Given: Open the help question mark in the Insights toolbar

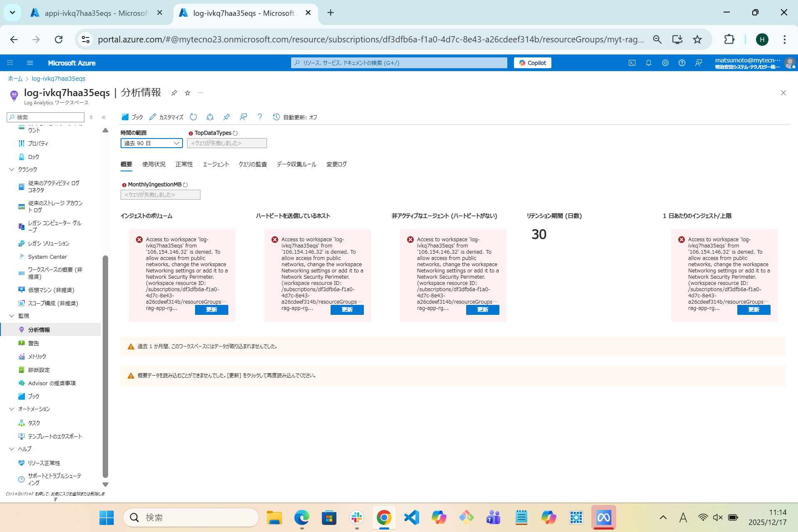Looking at the screenshot, I should [260, 117].
